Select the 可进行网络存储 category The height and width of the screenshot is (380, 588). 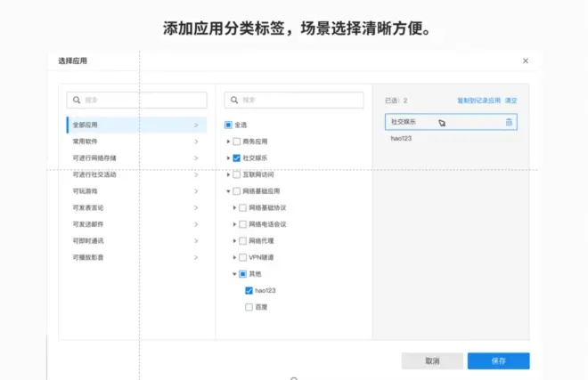(134, 158)
